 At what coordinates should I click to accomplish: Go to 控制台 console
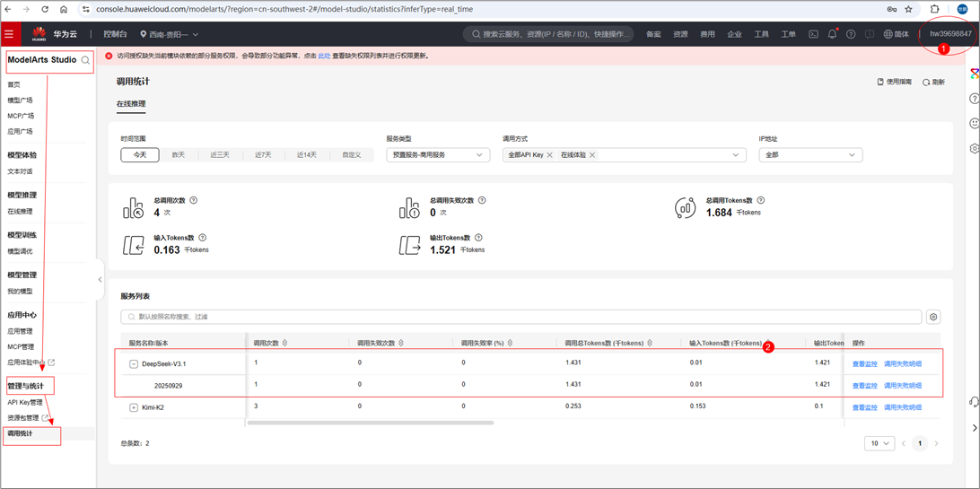(x=115, y=34)
